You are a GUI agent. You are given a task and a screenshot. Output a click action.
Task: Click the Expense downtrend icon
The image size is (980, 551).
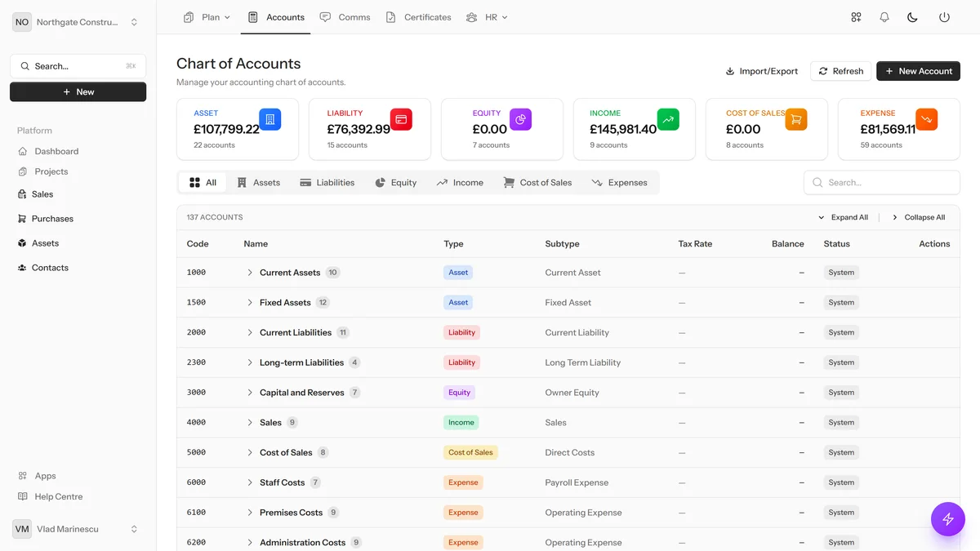pos(926,120)
